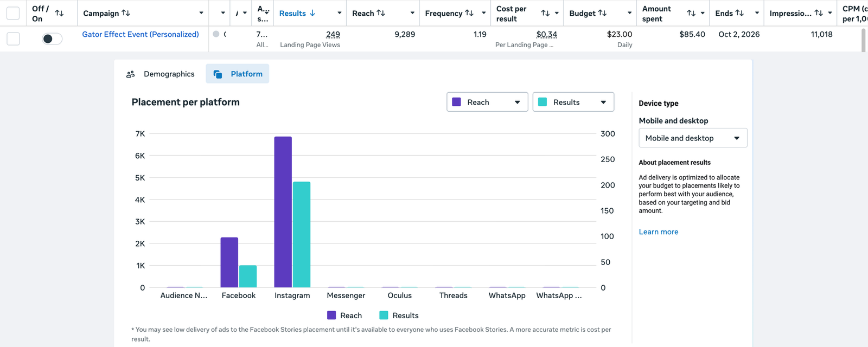This screenshot has height=347, width=868.
Task: Open Campaign column dropdown arrow
Action: click(201, 13)
